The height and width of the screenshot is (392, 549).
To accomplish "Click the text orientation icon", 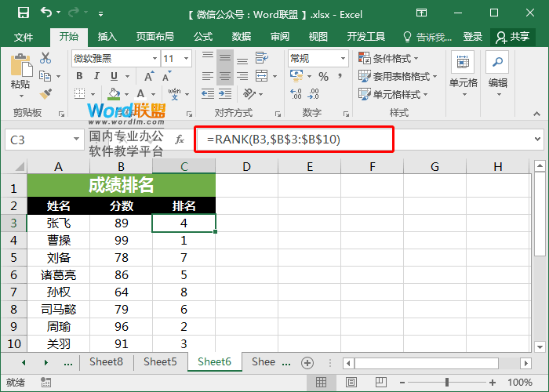I will pos(249,94).
